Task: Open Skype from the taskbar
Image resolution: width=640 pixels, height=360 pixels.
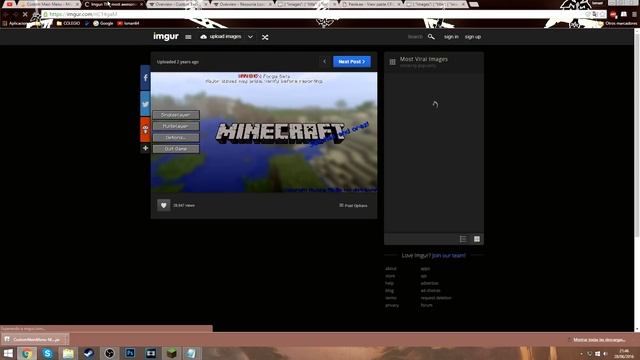Action: coord(47,353)
